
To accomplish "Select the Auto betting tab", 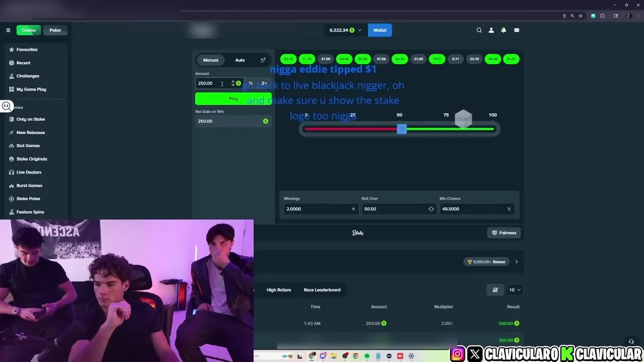I will coord(240,60).
